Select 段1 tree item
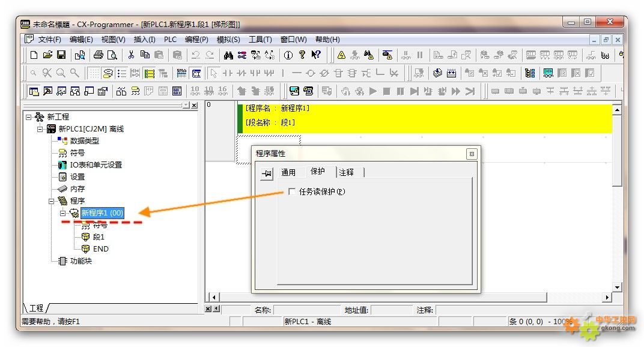The height and width of the screenshot is (347, 644). click(x=99, y=237)
